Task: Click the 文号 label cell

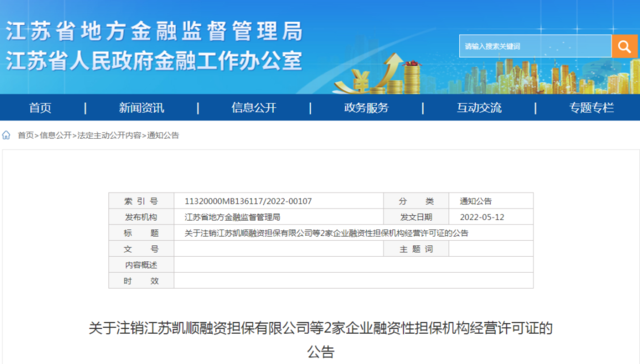Action: pos(141,249)
